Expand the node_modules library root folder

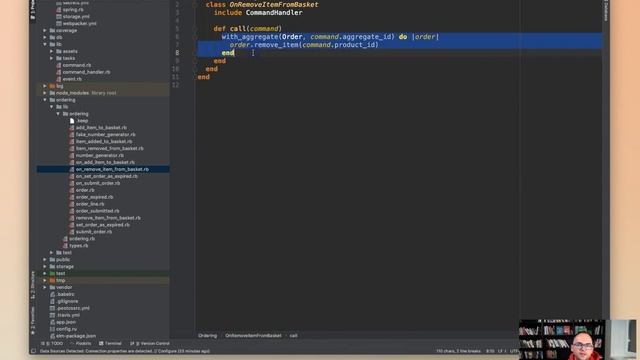45,93
